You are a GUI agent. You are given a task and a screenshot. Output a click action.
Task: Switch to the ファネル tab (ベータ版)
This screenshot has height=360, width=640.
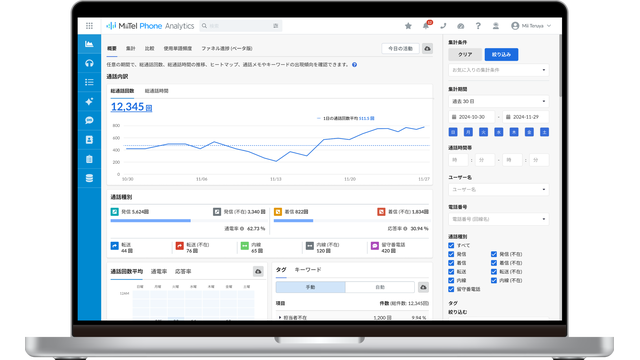pyautogui.click(x=227, y=49)
